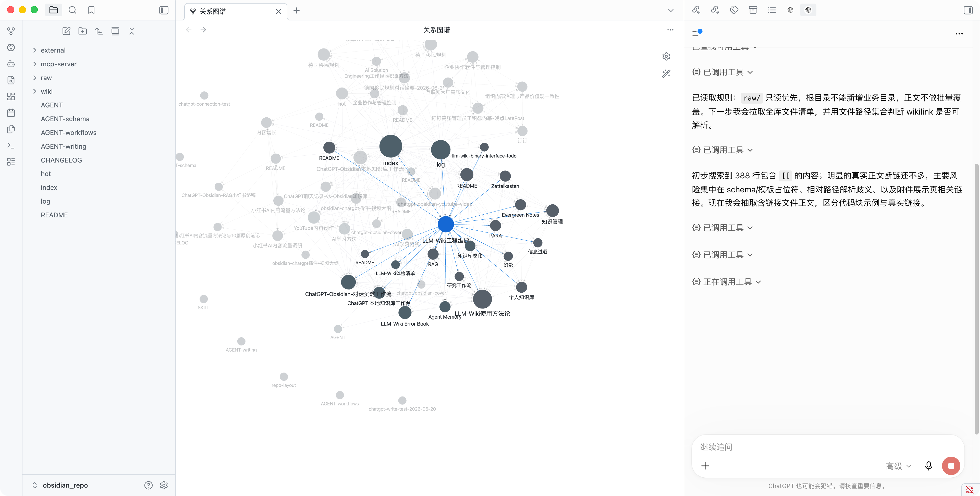Viewport: 980px width, 496px height.
Task: Focus the 继续追问 input field
Action: [x=827, y=447]
